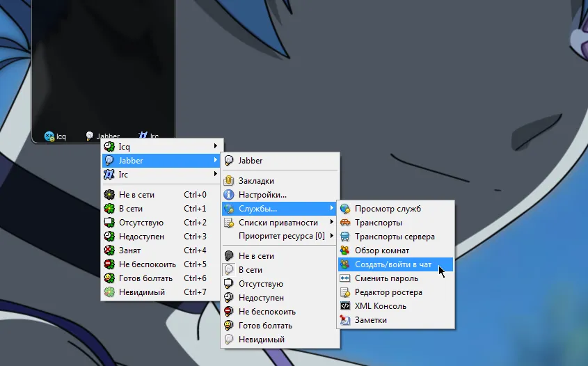588x366 pixels.
Task: Click the Транспорты car icon
Action: click(x=345, y=223)
